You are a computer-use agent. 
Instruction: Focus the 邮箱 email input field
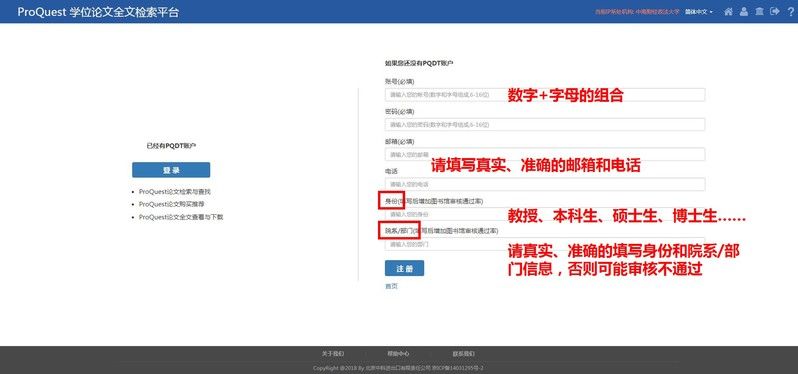point(545,154)
